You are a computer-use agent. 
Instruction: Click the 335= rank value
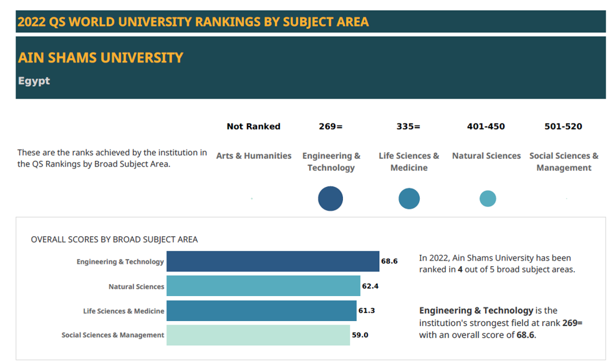tap(408, 127)
